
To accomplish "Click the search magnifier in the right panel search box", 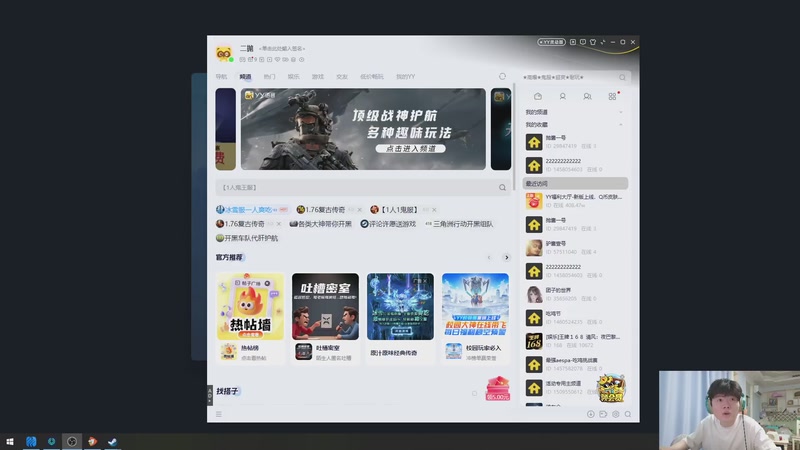I will tap(622, 78).
